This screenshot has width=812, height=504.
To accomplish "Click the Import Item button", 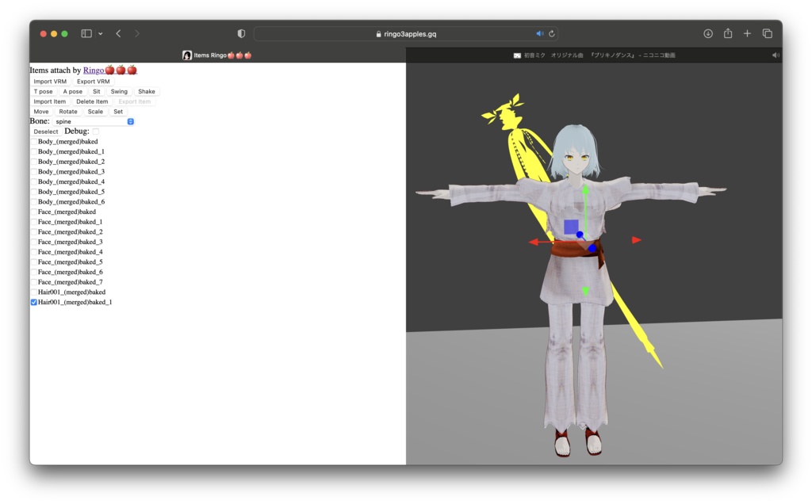I will click(x=50, y=101).
